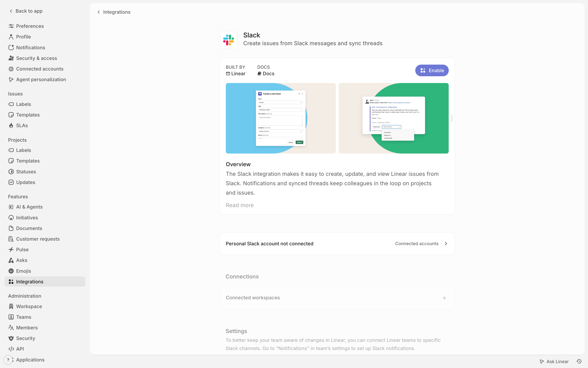Click the Linear built-by link

tap(235, 74)
